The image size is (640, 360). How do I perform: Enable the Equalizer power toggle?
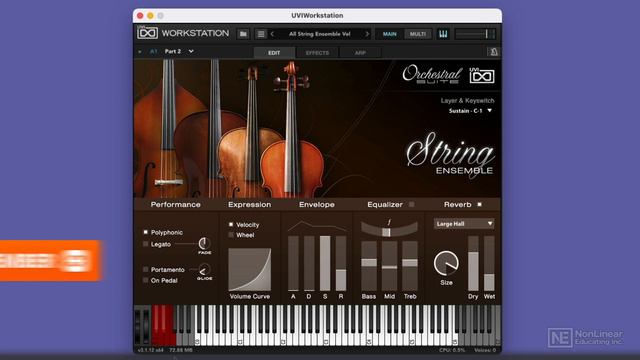411,204
